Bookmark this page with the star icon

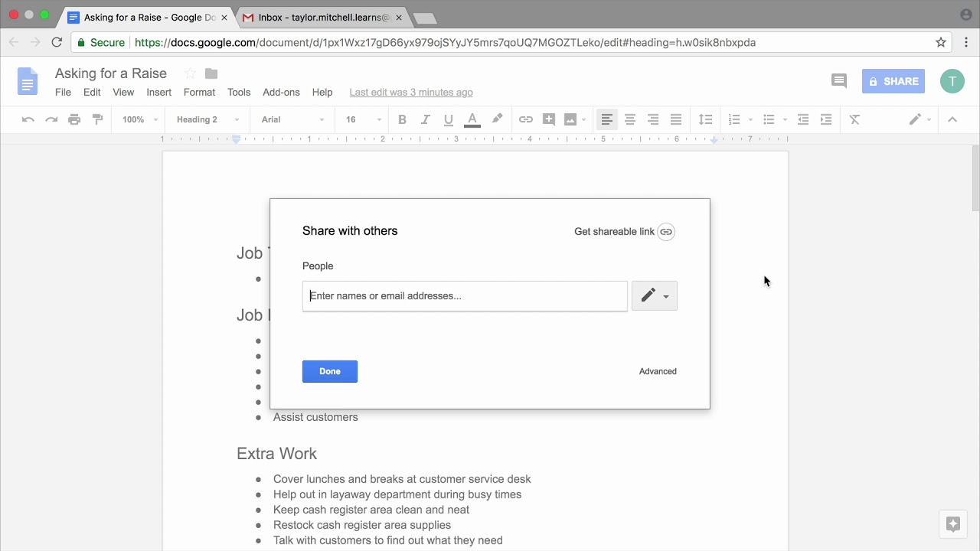point(941,42)
